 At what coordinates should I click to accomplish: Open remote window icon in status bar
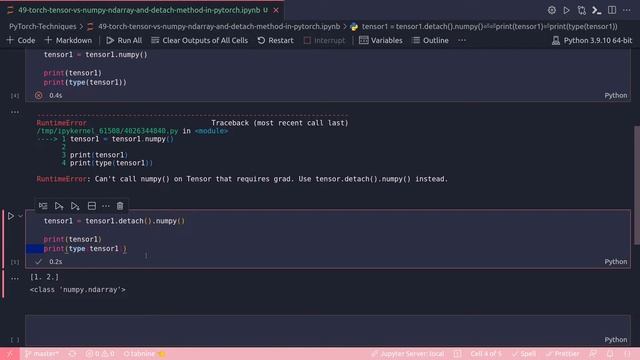click(9, 354)
